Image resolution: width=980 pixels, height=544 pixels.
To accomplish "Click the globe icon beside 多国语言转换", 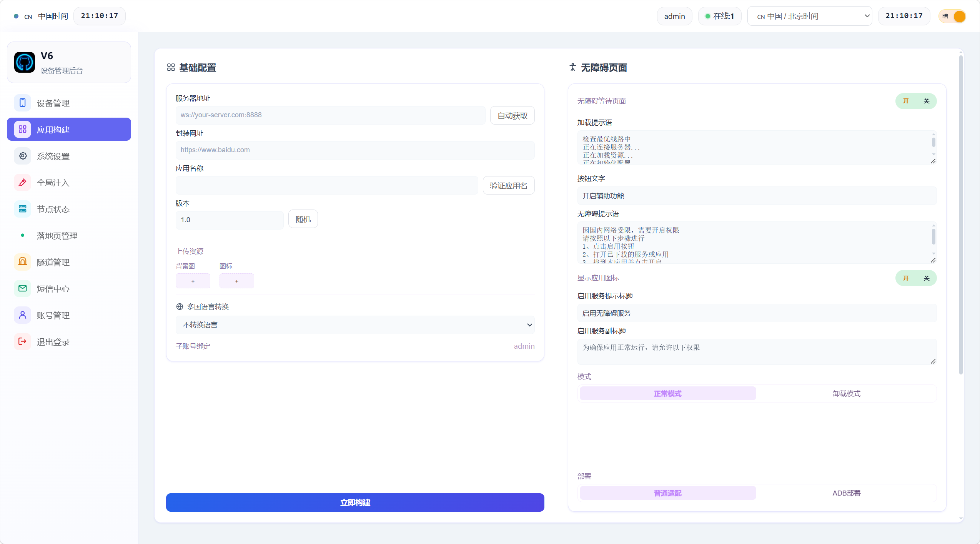I will pos(180,307).
